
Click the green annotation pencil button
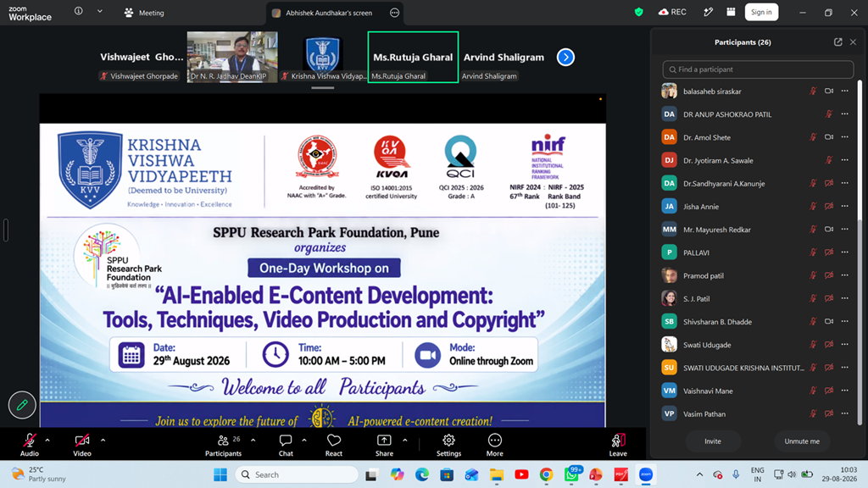pyautogui.click(x=22, y=405)
